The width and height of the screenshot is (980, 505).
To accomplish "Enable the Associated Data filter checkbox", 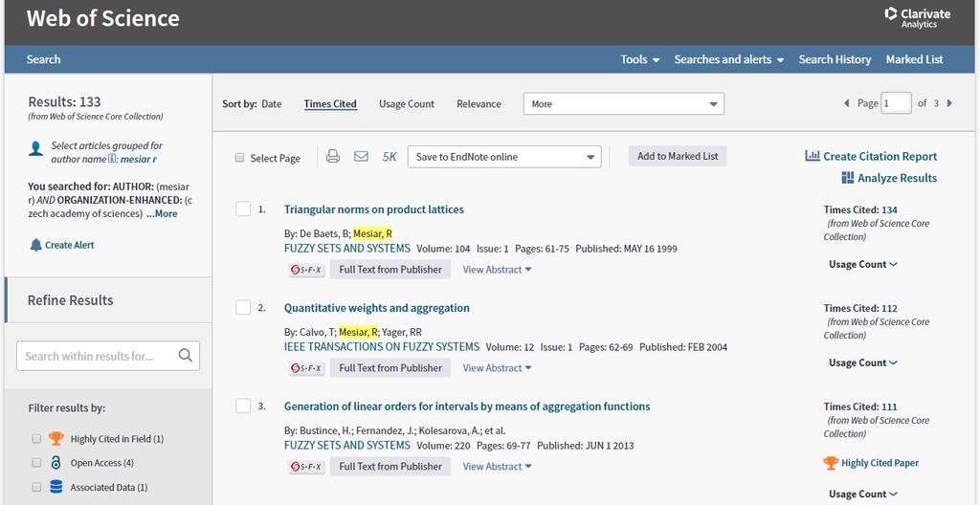I will pos(36,487).
